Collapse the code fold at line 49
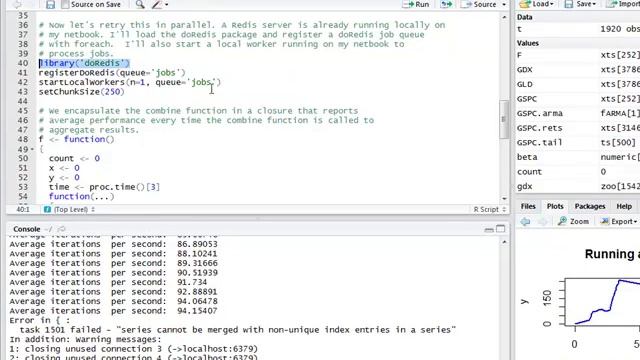 point(32,149)
